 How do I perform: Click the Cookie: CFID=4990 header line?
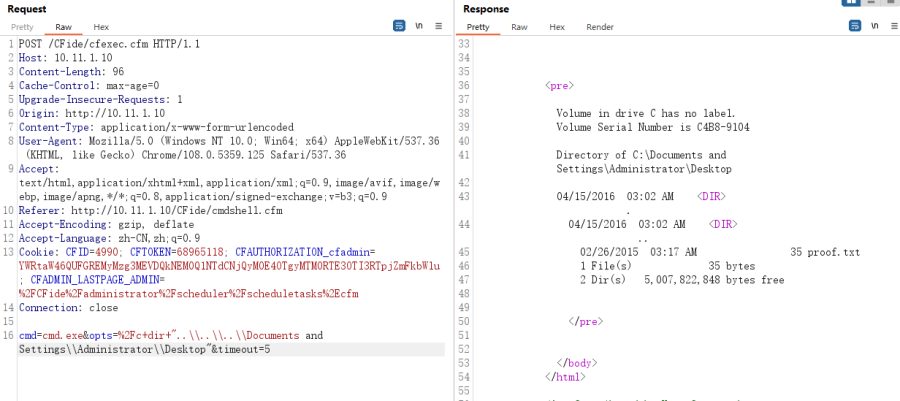point(197,252)
